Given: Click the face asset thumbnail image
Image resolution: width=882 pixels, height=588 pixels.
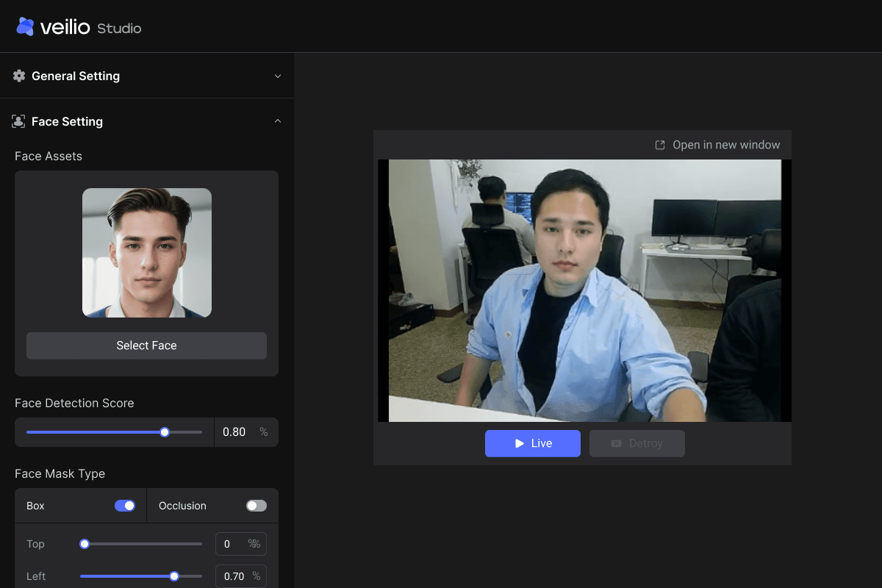Looking at the screenshot, I should click(147, 253).
